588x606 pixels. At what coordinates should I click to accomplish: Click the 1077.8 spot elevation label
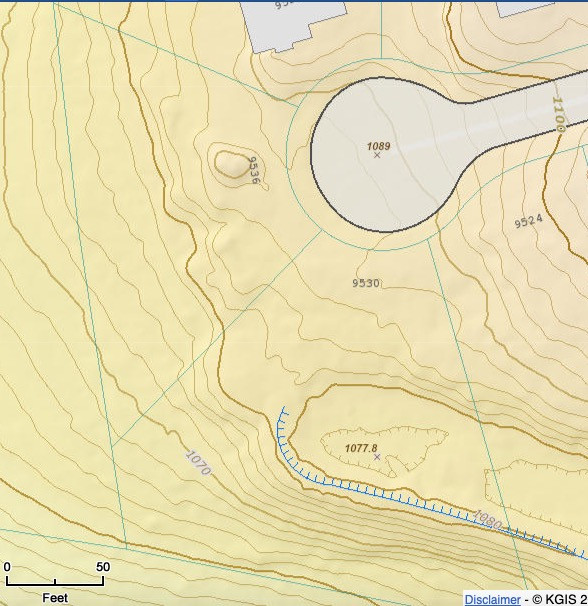(361, 448)
